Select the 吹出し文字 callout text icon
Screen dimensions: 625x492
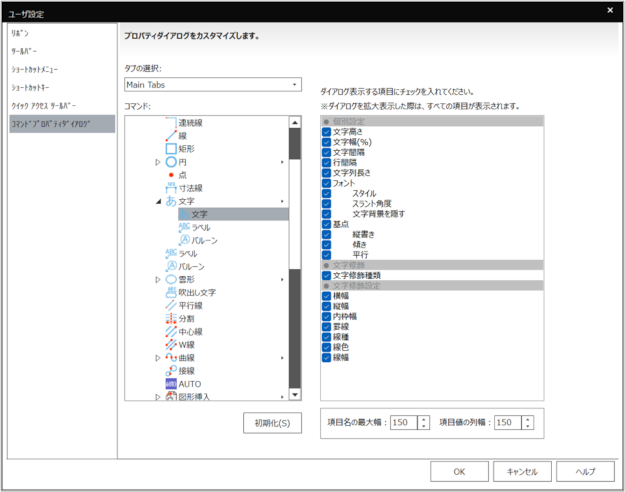[170, 292]
